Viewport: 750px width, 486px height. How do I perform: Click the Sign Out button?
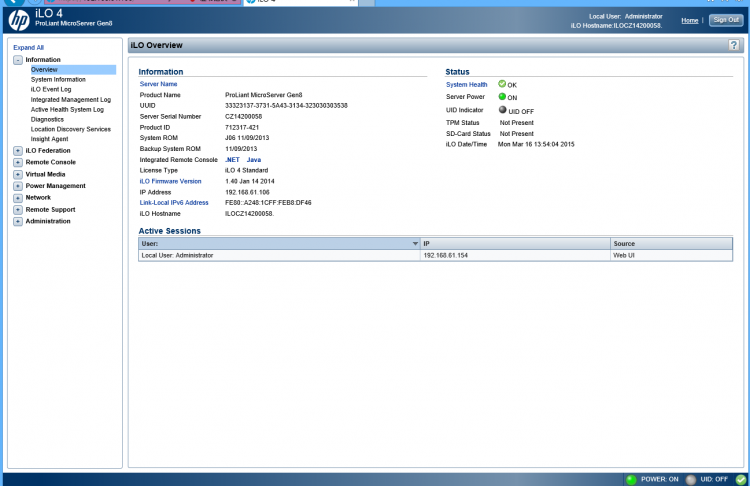pyautogui.click(x=726, y=20)
